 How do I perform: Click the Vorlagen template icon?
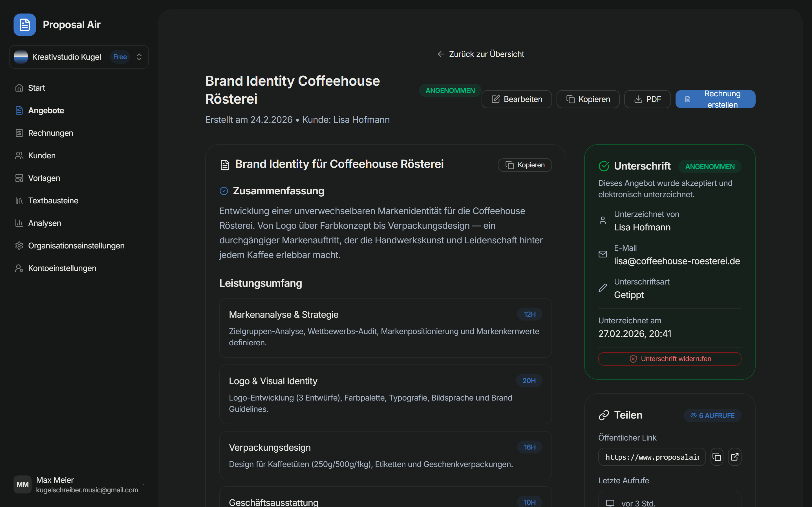pyautogui.click(x=19, y=178)
